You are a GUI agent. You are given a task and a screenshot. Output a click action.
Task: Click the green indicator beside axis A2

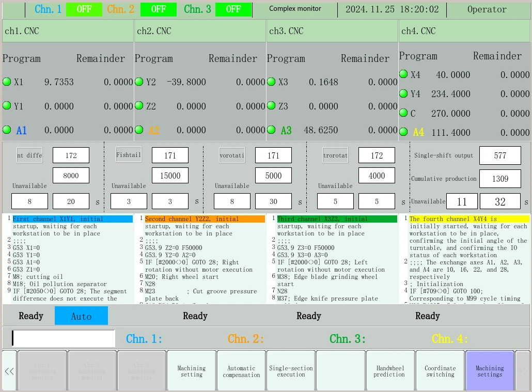[x=139, y=130]
